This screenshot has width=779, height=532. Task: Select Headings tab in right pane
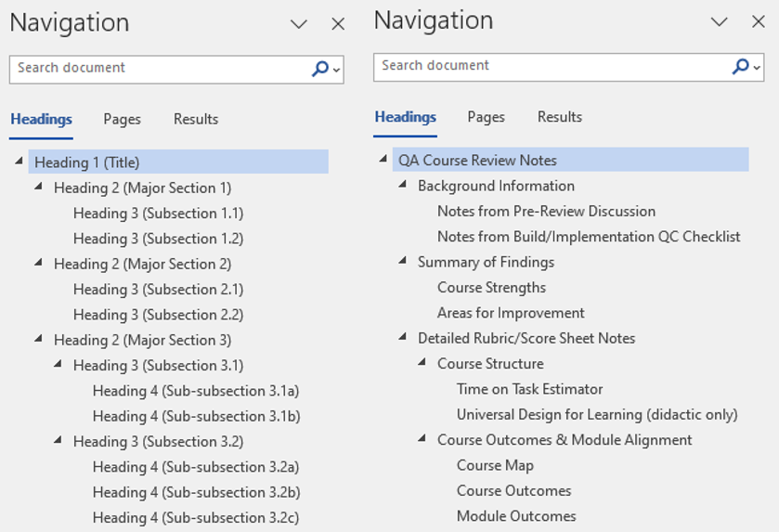tap(406, 117)
